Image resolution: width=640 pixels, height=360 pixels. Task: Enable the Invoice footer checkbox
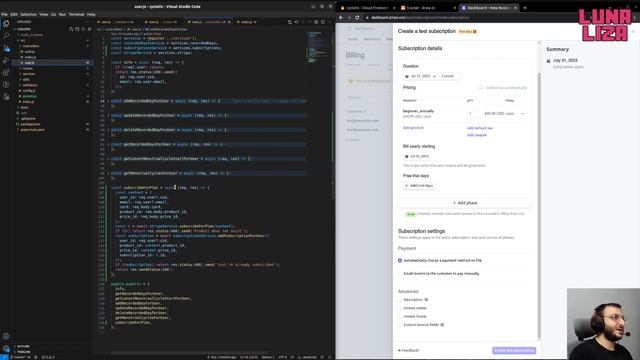(x=400, y=316)
